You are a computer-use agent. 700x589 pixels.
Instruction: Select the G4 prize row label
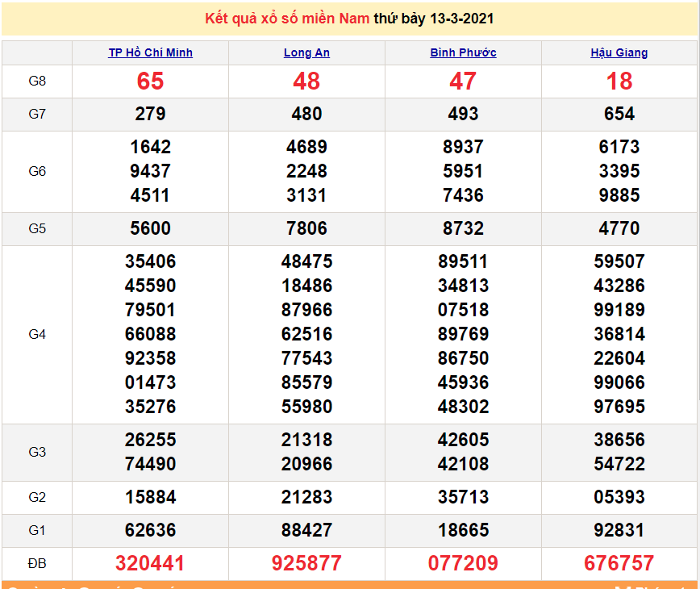pos(37,334)
